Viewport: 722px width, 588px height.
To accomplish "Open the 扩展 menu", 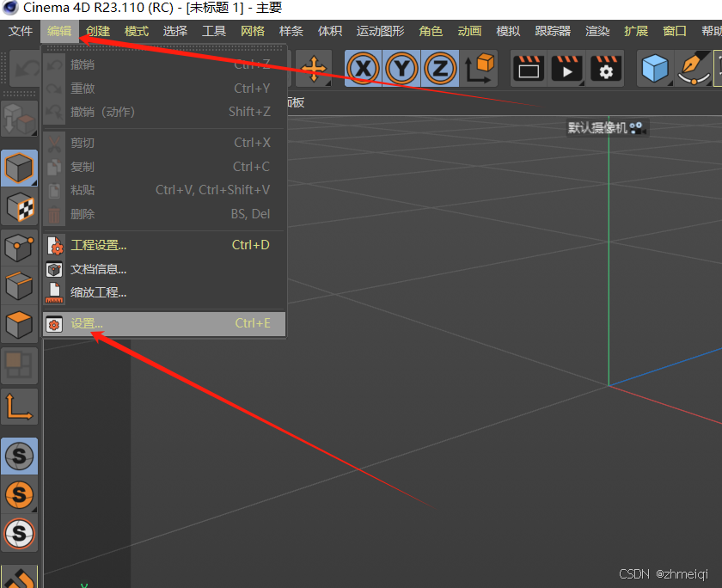I will click(x=636, y=31).
